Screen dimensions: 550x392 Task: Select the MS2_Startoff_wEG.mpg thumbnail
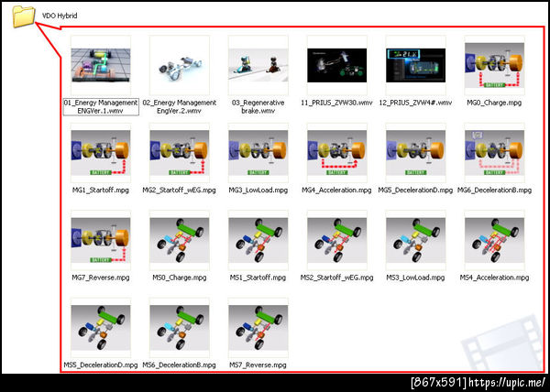[x=337, y=240]
